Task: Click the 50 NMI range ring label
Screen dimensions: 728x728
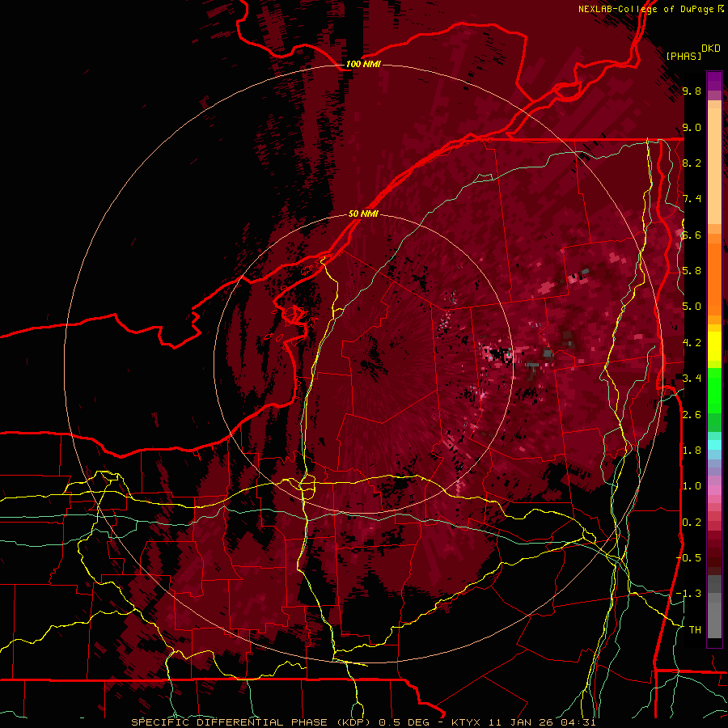Action: click(363, 214)
